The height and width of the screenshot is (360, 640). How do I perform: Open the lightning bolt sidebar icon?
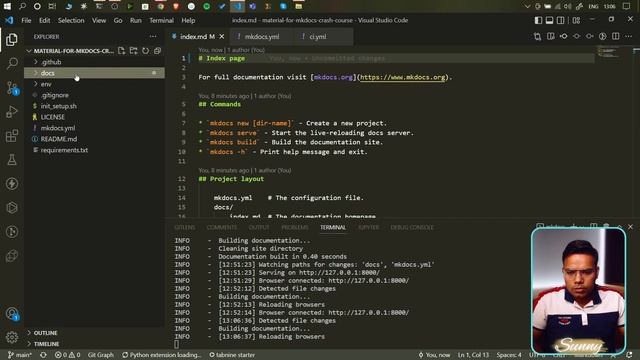tap(12, 184)
